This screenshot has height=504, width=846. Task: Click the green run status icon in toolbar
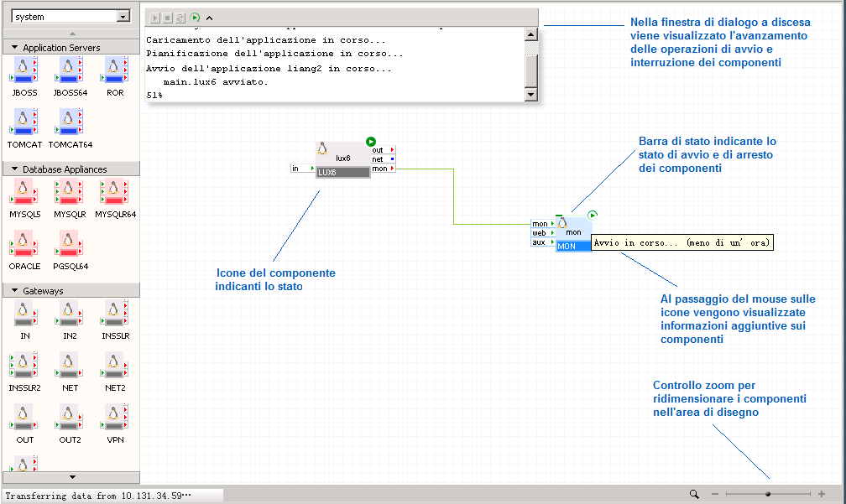tap(195, 17)
